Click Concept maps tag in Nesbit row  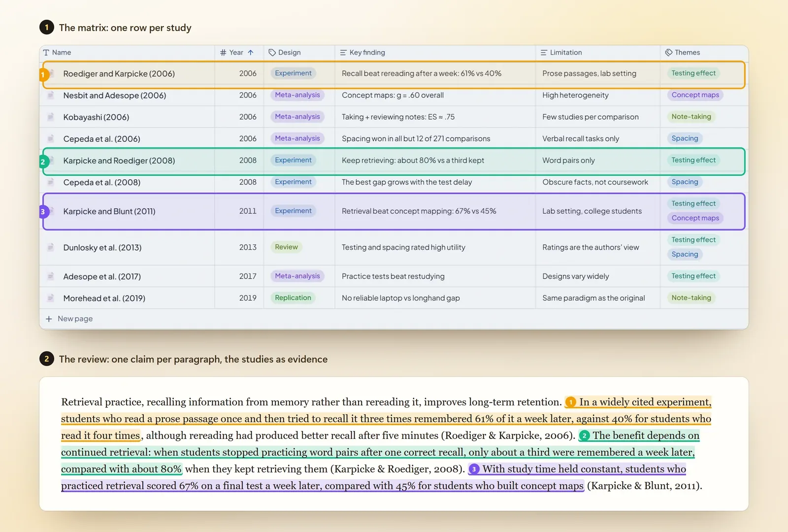point(695,95)
